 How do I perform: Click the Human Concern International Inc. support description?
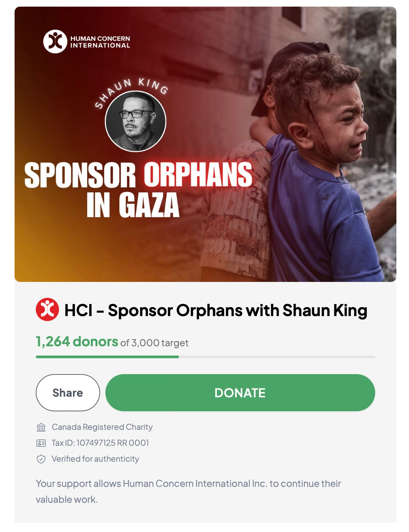click(x=188, y=492)
